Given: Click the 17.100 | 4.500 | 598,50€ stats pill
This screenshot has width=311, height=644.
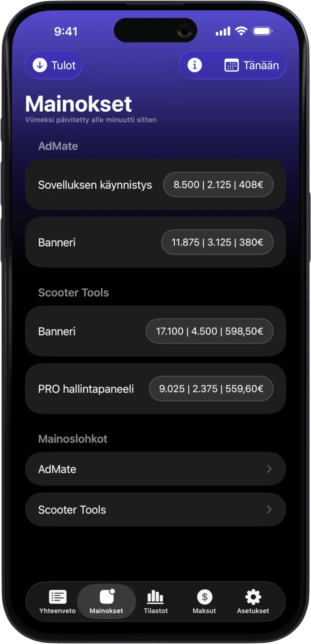Looking at the screenshot, I should pos(209,331).
